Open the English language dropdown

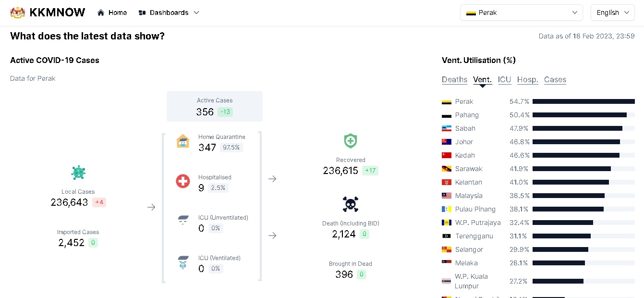(612, 12)
